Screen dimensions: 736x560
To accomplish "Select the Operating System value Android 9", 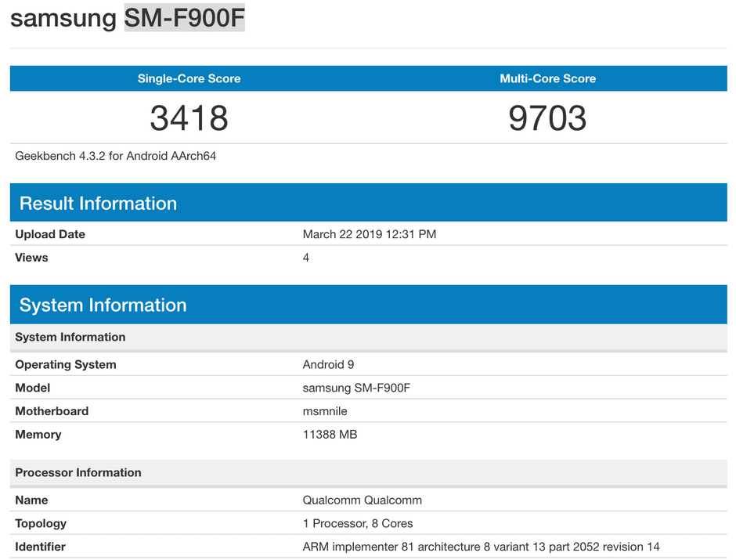I will 328,364.
